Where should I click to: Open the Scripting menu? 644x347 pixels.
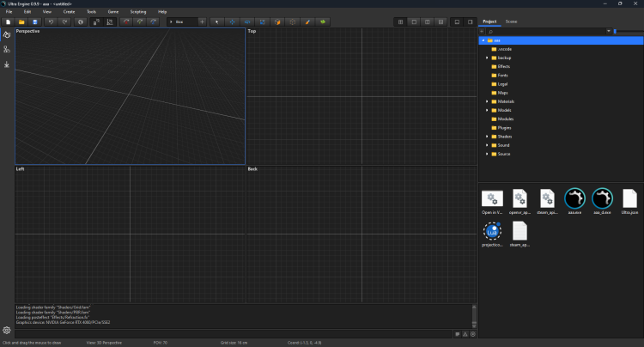(137, 11)
